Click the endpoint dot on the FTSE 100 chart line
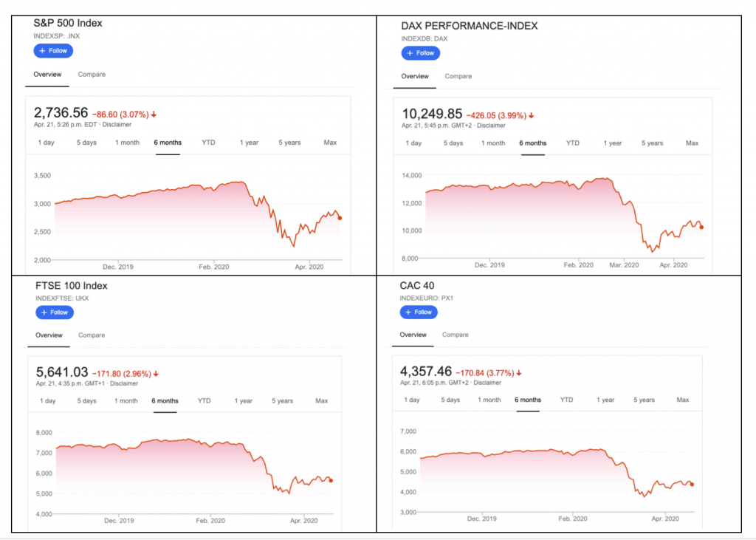Viewport: 756px width, 540px height. [332, 479]
